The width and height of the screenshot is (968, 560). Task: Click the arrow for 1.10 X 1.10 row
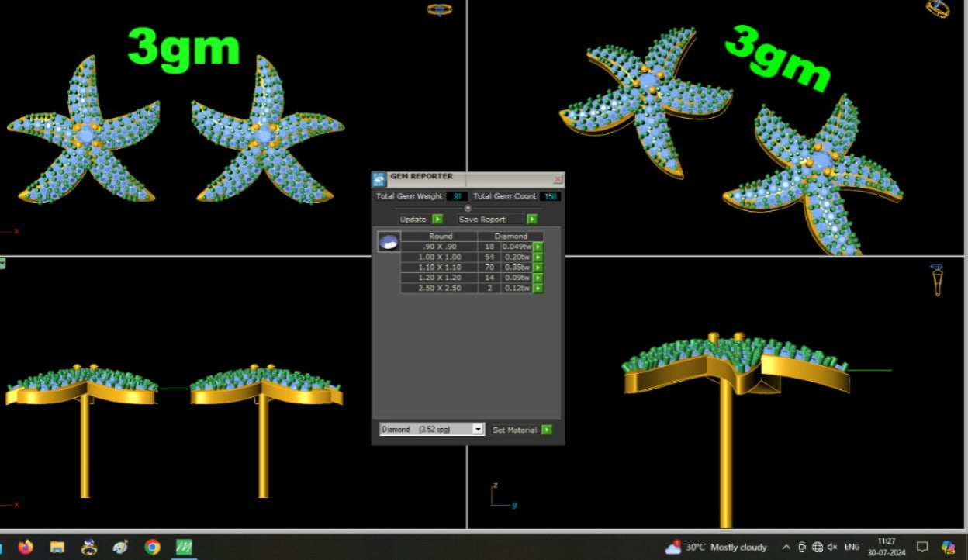click(538, 268)
